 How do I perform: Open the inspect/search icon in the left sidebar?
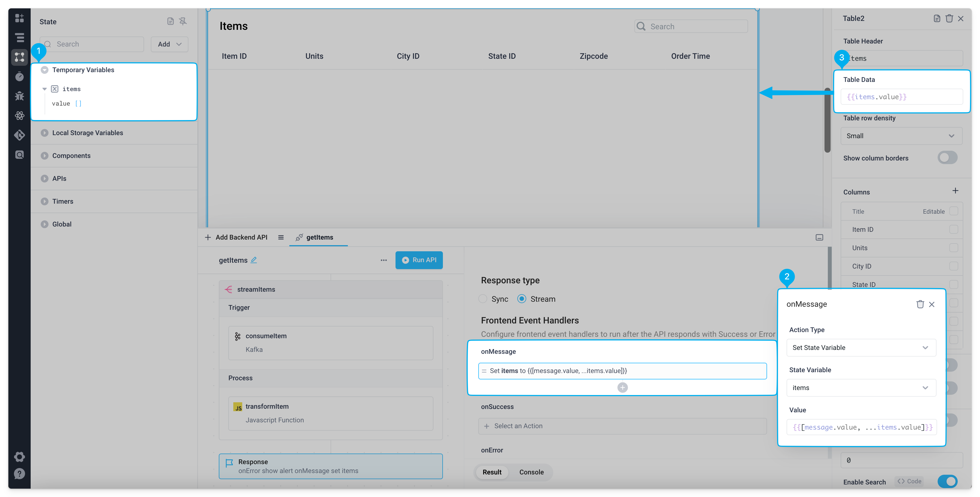tap(20, 154)
